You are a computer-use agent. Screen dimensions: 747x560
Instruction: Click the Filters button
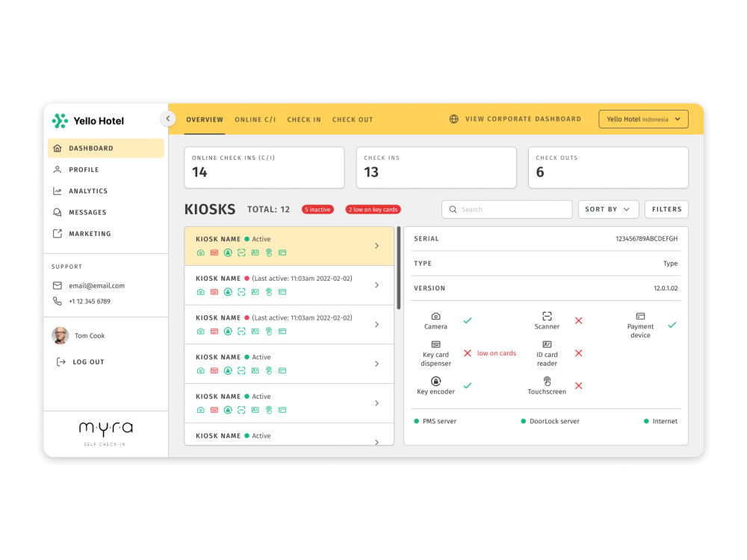click(x=666, y=209)
